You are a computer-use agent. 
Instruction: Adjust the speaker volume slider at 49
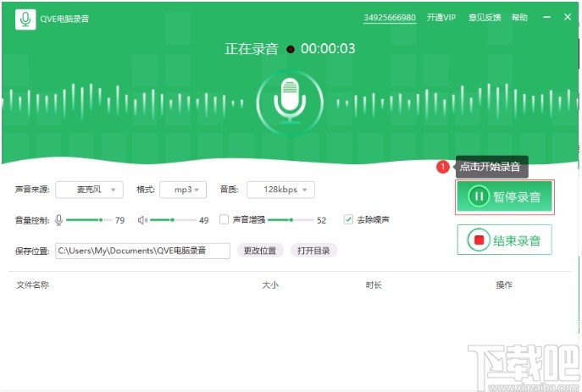[173, 220]
